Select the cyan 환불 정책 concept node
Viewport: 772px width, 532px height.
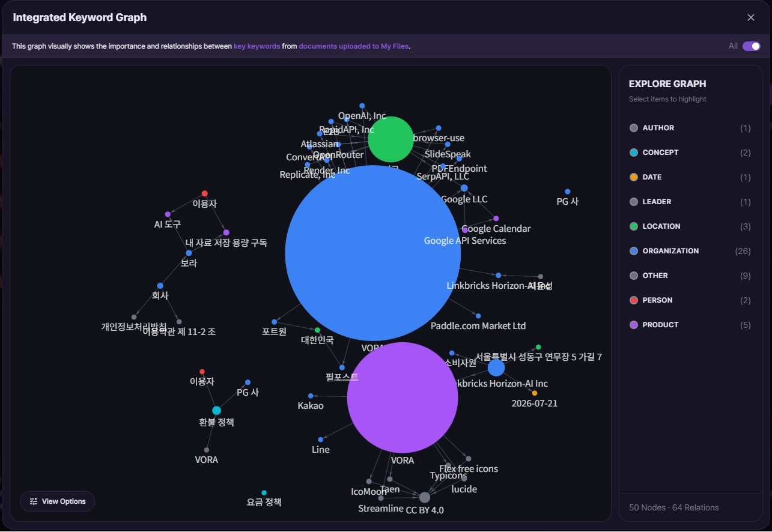tap(216, 411)
